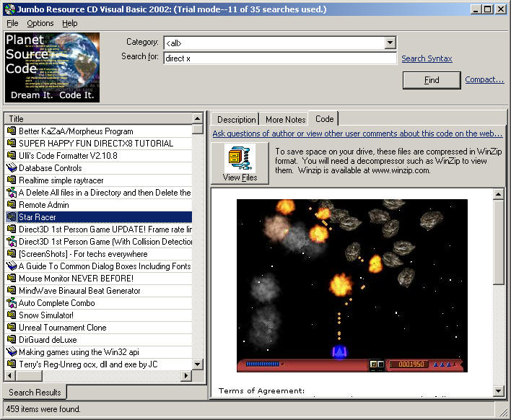Click the book icon beside Database Controls
This screenshot has height=420, width=511.
click(12, 168)
